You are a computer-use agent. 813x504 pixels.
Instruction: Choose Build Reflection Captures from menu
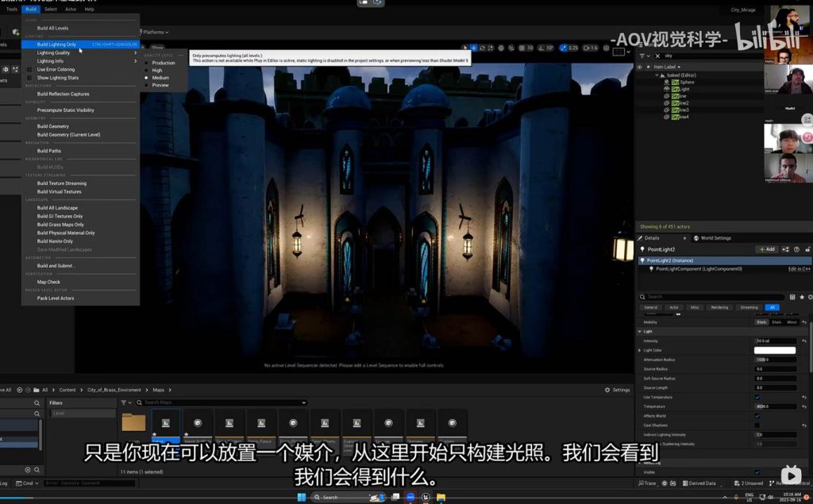(x=63, y=94)
